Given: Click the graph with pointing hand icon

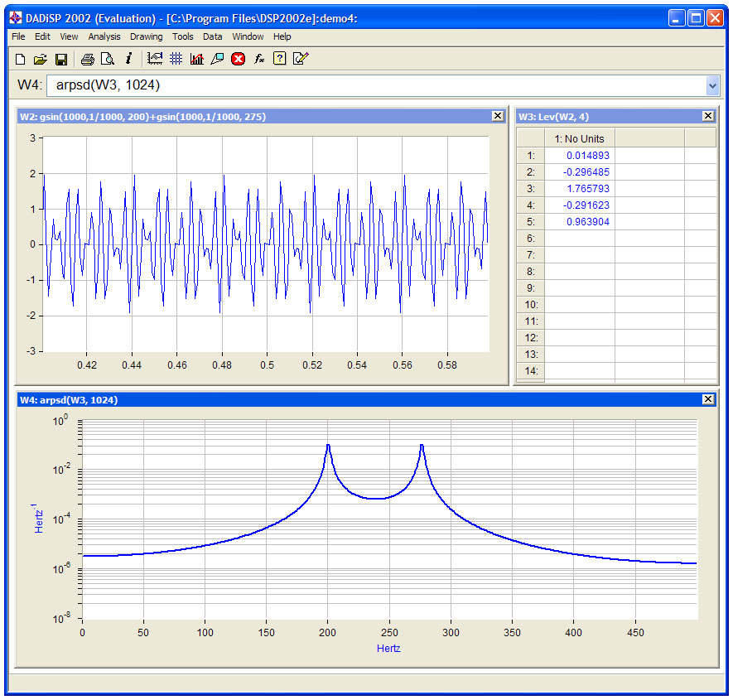Looking at the screenshot, I should pyautogui.click(x=155, y=59).
